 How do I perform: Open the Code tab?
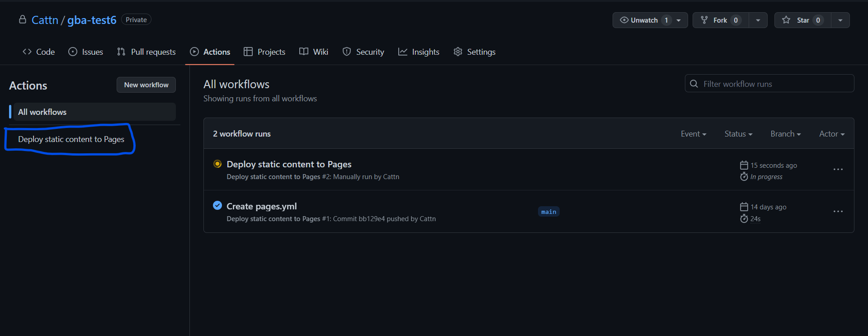tap(39, 52)
